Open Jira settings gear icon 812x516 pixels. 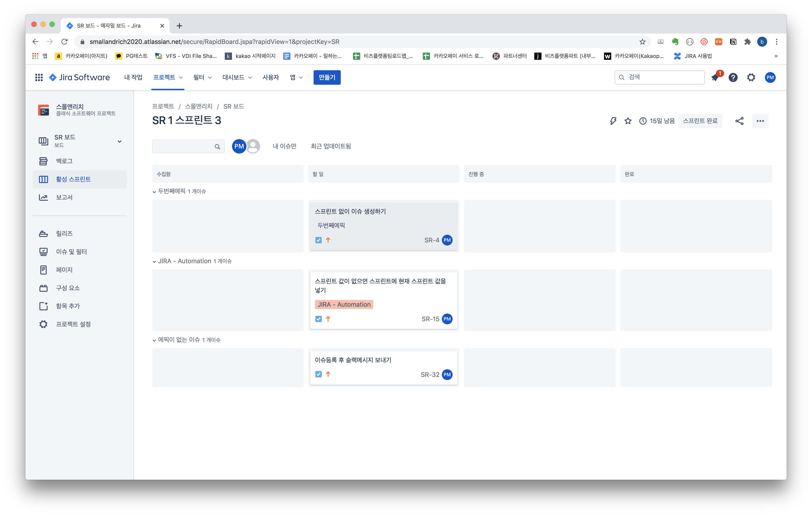(751, 77)
